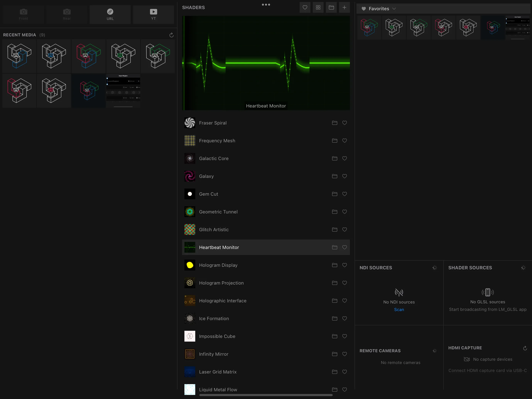Click folder icon for Holographic Interface
The width and height of the screenshot is (532, 399).
335,301
